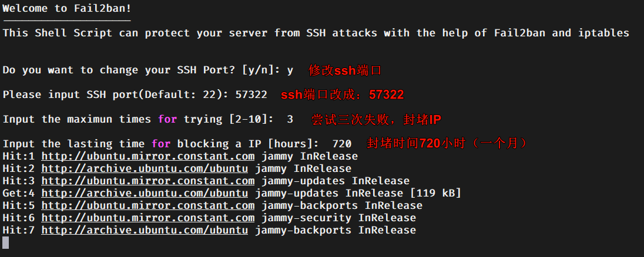The width and height of the screenshot is (644, 257).
Task: Click the red annotation '封堵时间720小时（一个月）'
Action: point(447,143)
